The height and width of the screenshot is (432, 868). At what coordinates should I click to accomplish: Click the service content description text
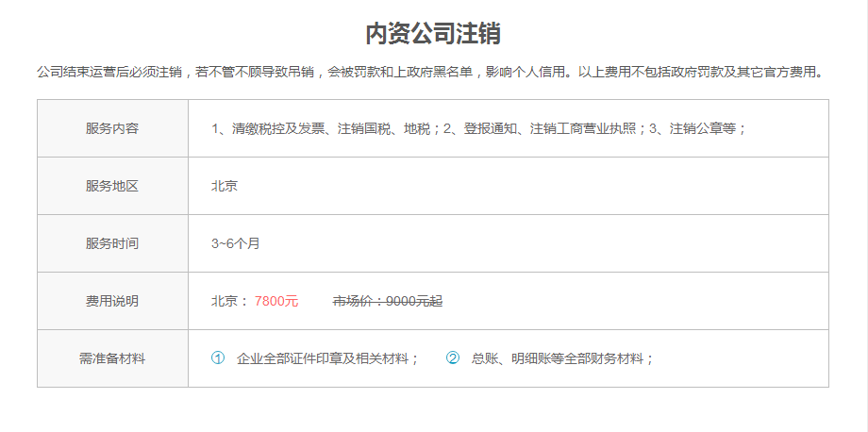479,128
